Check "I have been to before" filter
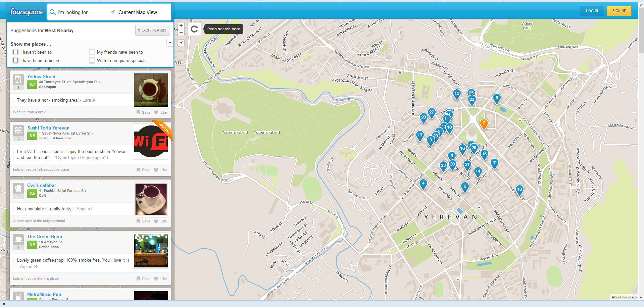 tap(16, 60)
